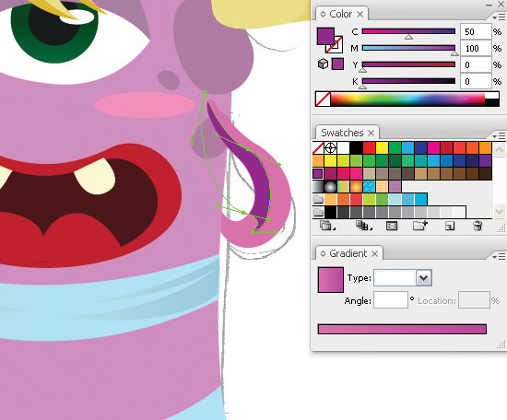Click the Magenta (M) slider track
The image size is (507, 420).
[408, 48]
